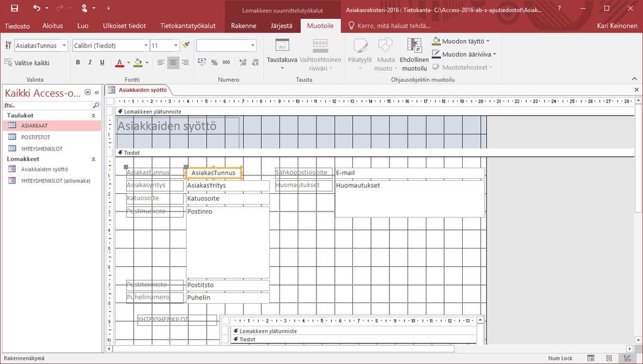Decrease decimal places
This screenshot has width=643, height=364.
coord(255,62)
